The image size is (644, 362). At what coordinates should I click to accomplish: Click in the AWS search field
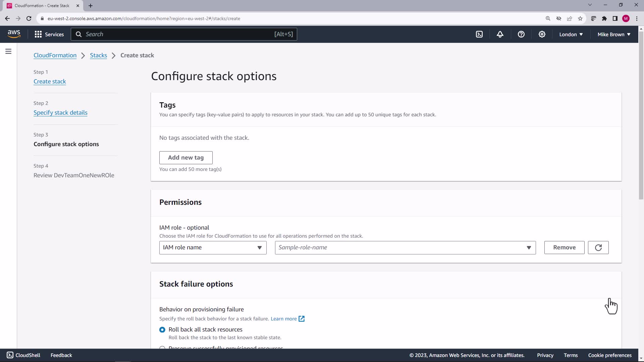181,34
